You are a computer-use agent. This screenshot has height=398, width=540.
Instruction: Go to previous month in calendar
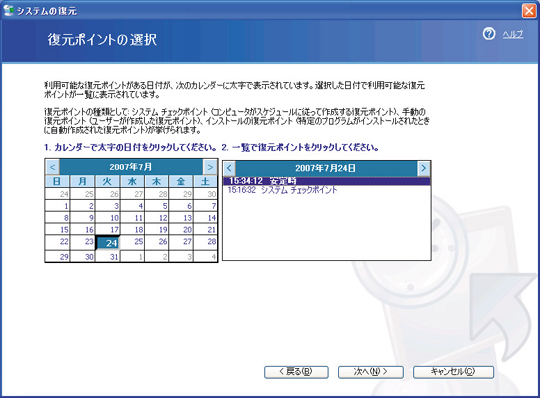click(53, 167)
